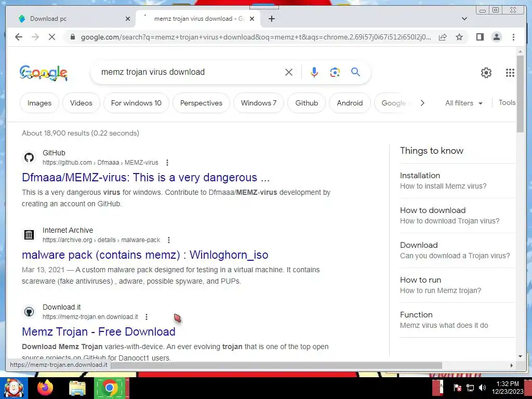Image resolution: width=532 pixels, height=399 pixels.
Task: Open Dfmaaa/MEMZ-virus result link
Action: pos(145,178)
